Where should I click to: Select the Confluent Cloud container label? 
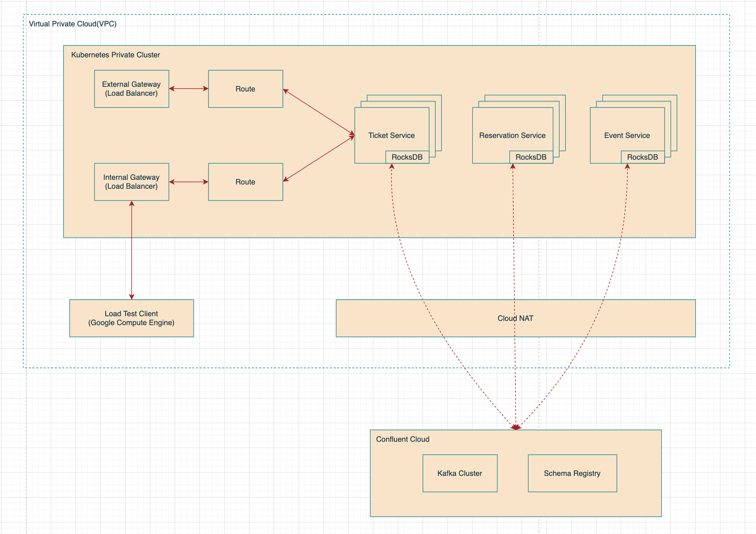402,439
